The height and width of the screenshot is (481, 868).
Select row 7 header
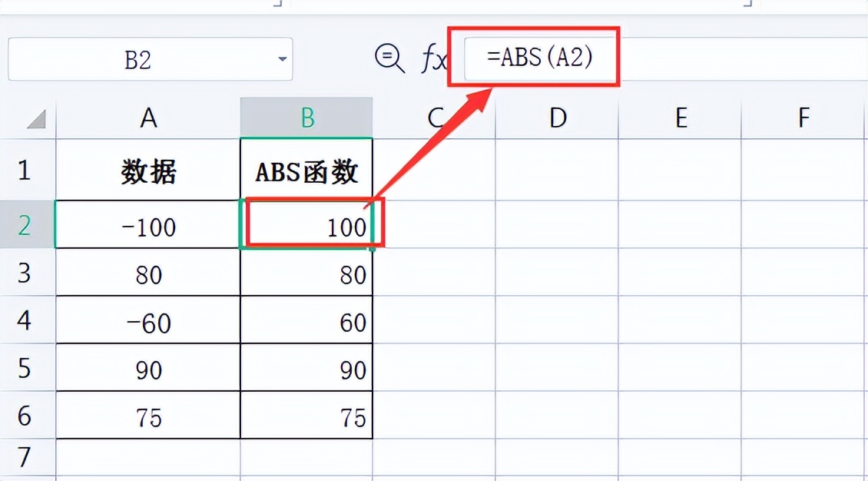[25, 457]
